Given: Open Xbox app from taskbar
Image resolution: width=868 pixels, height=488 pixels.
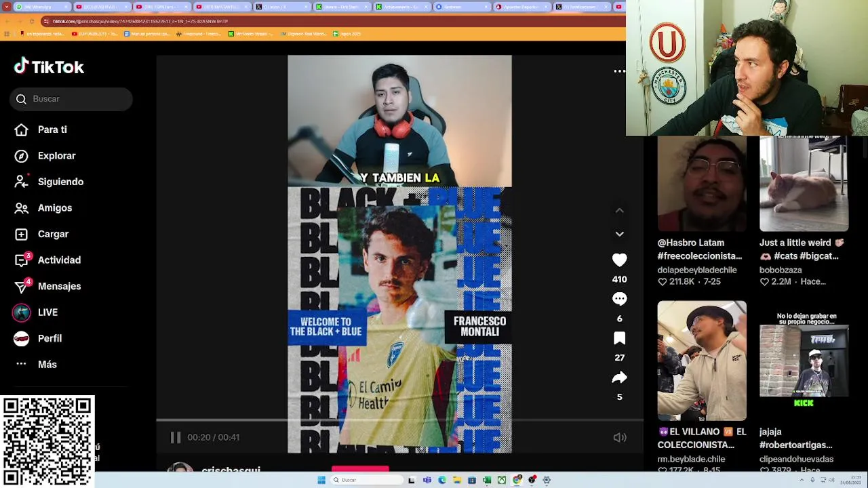Looking at the screenshot, I should (x=502, y=480).
